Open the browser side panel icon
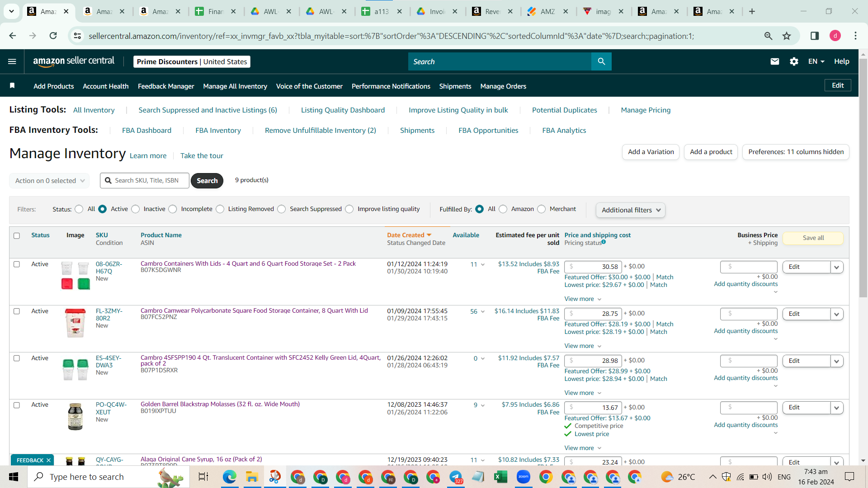The height and width of the screenshot is (488, 868). tap(815, 36)
